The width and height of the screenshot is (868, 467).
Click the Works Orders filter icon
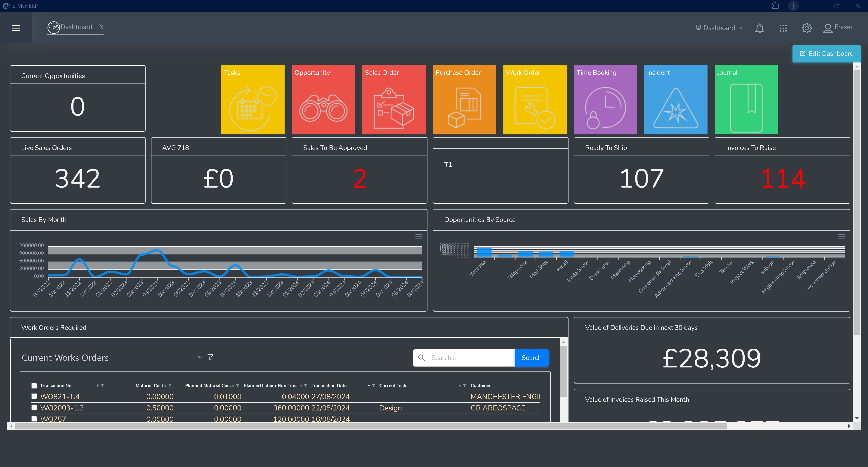(x=210, y=358)
